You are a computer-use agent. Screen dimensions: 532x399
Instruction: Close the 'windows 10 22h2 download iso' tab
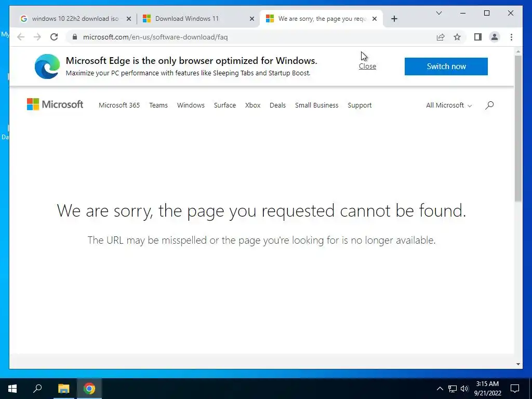pyautogui.click(x=129, y=19)
